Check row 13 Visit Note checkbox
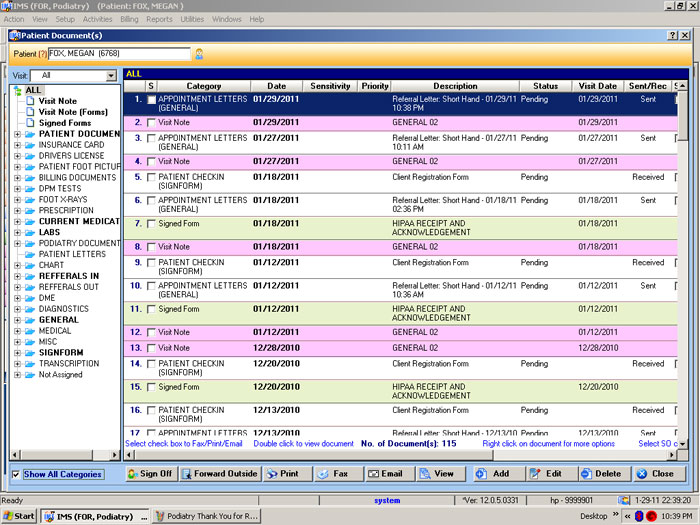 coord(151,348)
